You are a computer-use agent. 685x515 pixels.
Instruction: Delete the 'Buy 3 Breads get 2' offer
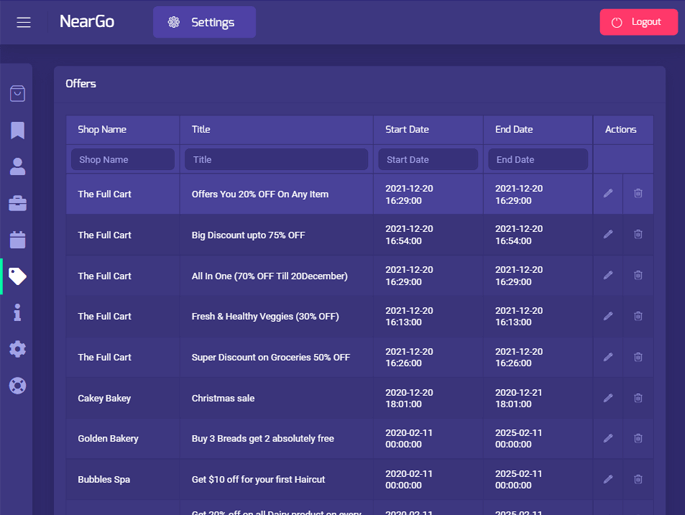[x=638, y=439]
